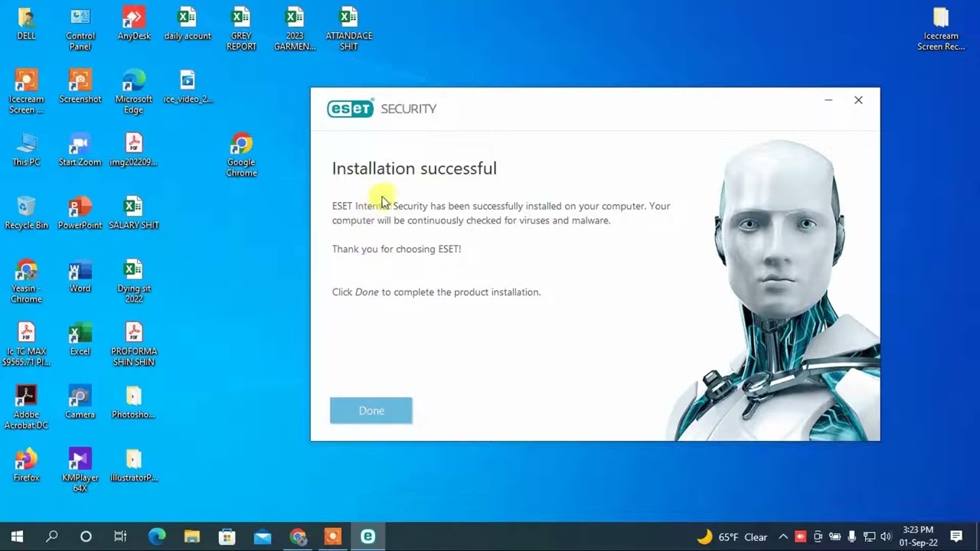
Task: Open Cortana from the taskbar circle
Action: [86, 536]
